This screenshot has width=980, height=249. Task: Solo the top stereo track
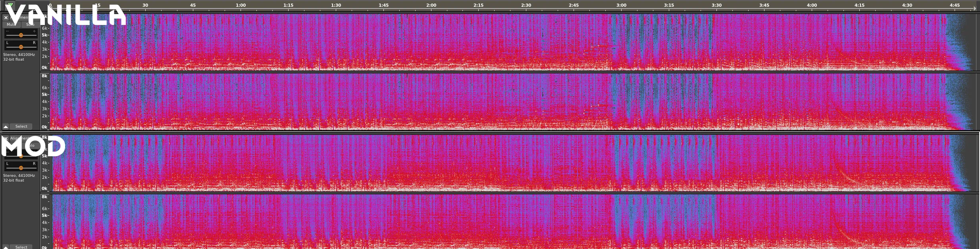30,25
